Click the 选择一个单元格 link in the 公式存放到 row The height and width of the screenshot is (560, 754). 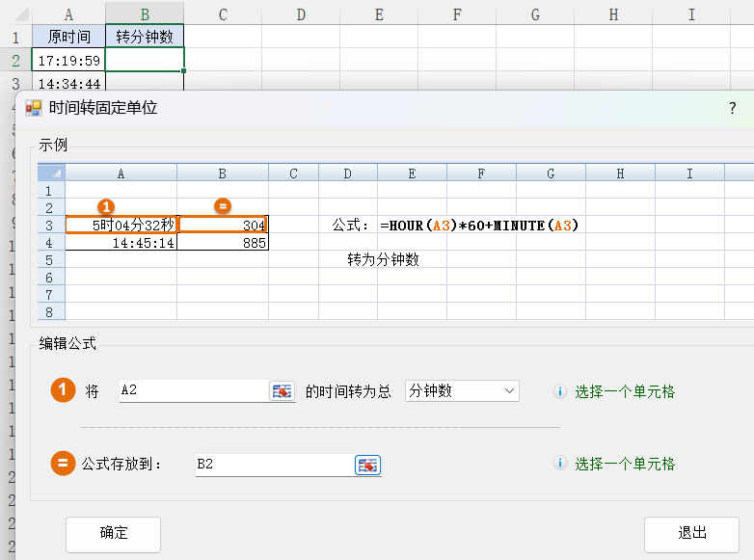click(625, 464)
